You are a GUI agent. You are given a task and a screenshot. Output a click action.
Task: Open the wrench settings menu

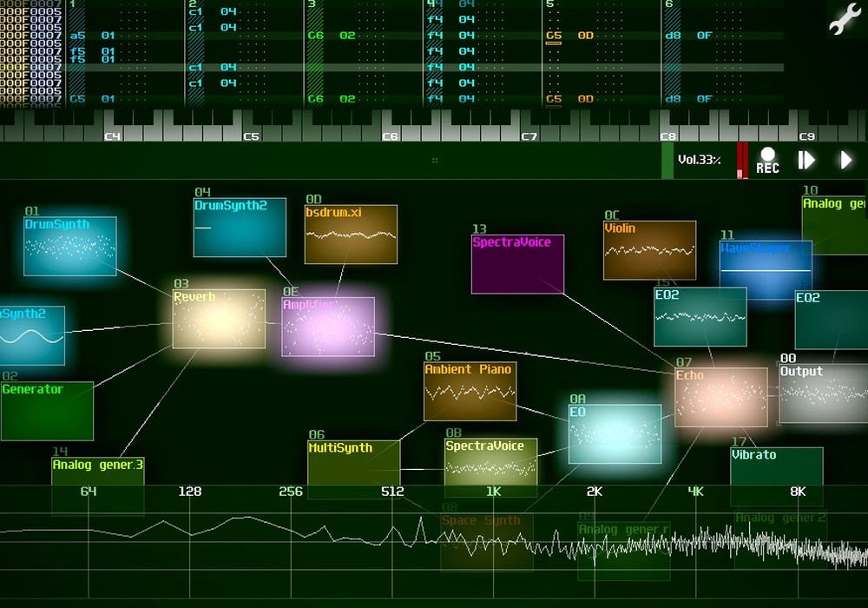coord(842,19)
